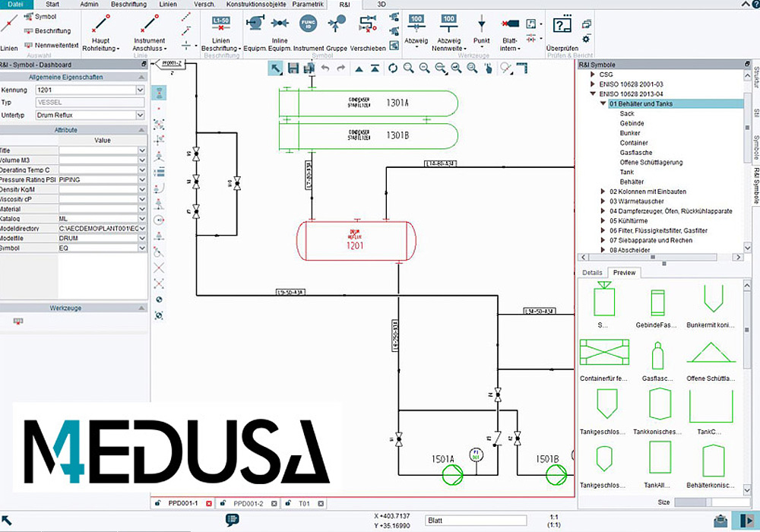Open the Struktur side tab

[x=756, y=78]
